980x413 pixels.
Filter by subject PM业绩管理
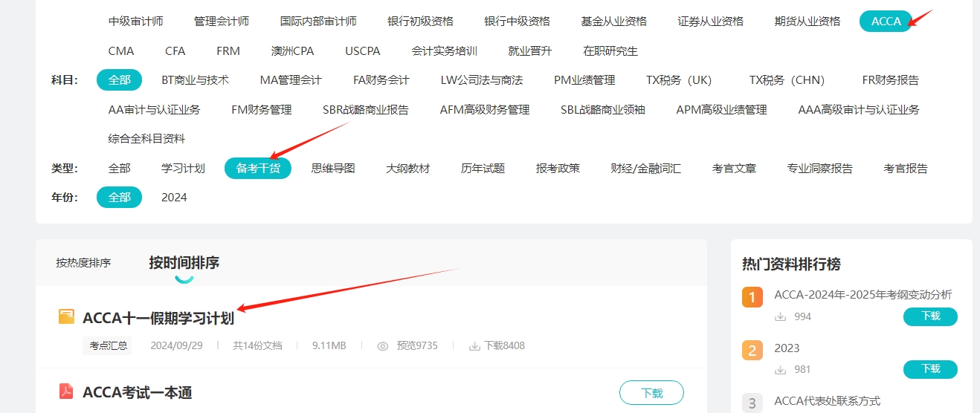coord(584,80)
